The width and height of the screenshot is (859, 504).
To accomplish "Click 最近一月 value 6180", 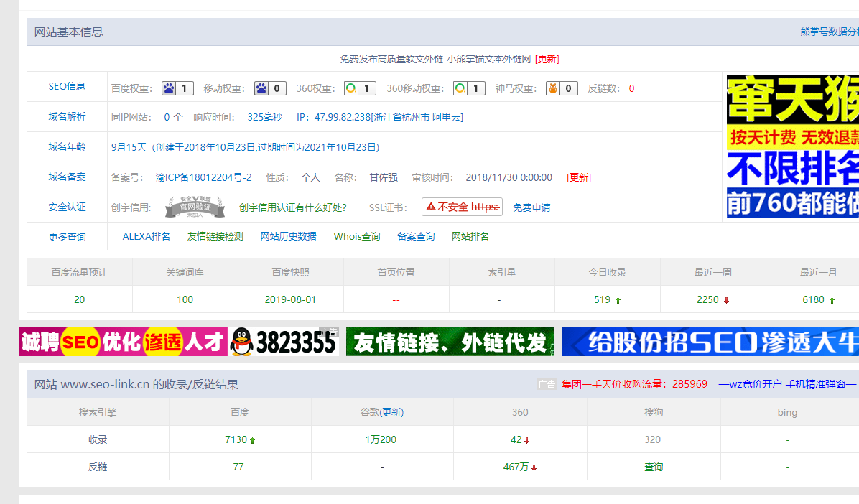I will pyautogui.click(x=814, y=299).
